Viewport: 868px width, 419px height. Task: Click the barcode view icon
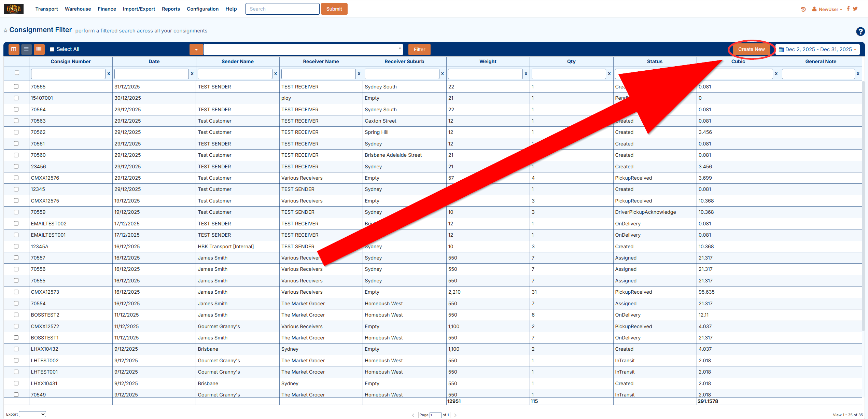tap(39, 49)
